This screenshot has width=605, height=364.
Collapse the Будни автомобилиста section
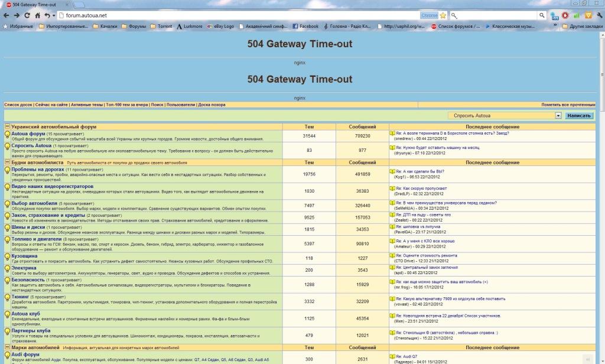pyautogui.click(x=7, y=162)
